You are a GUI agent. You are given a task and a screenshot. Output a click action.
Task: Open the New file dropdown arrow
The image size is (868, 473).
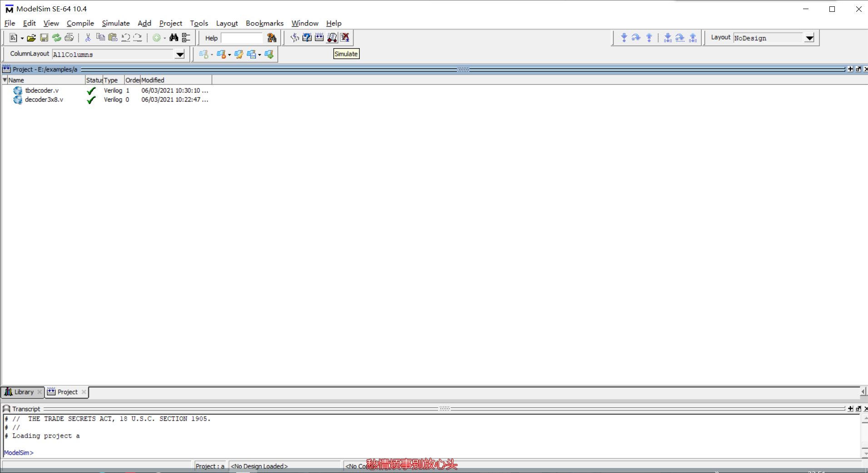click(22, 38)
